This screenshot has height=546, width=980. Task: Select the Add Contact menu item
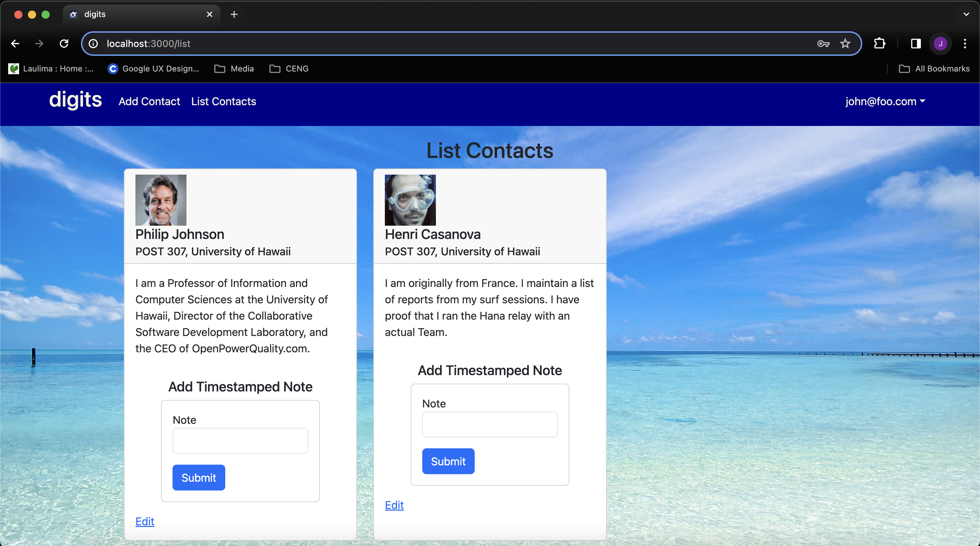[x=149, y=101]
